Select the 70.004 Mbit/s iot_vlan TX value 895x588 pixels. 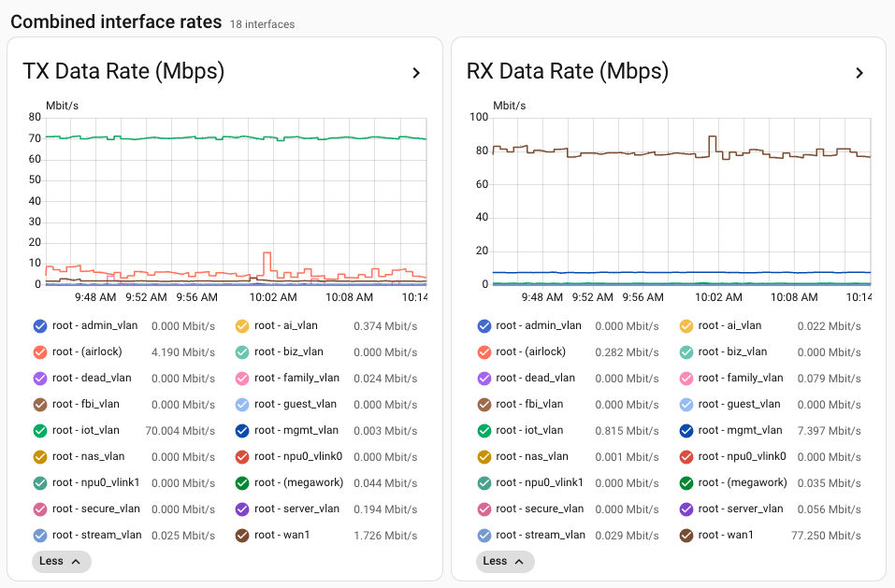click(x=180, y=431)
